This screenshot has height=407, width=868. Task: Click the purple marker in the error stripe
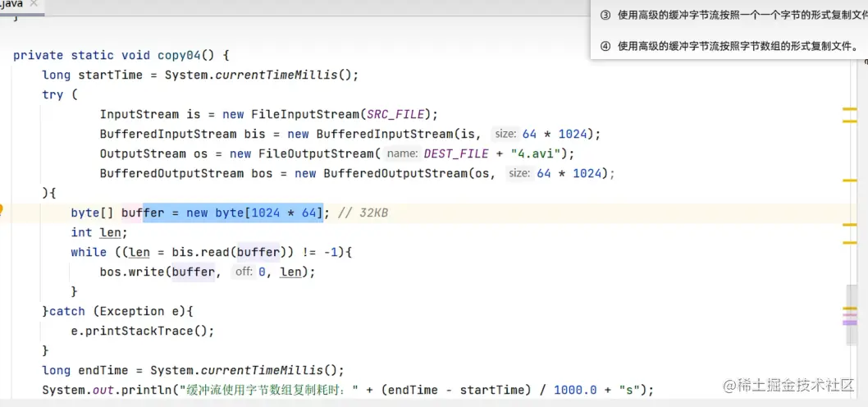[x=849, y=322]
